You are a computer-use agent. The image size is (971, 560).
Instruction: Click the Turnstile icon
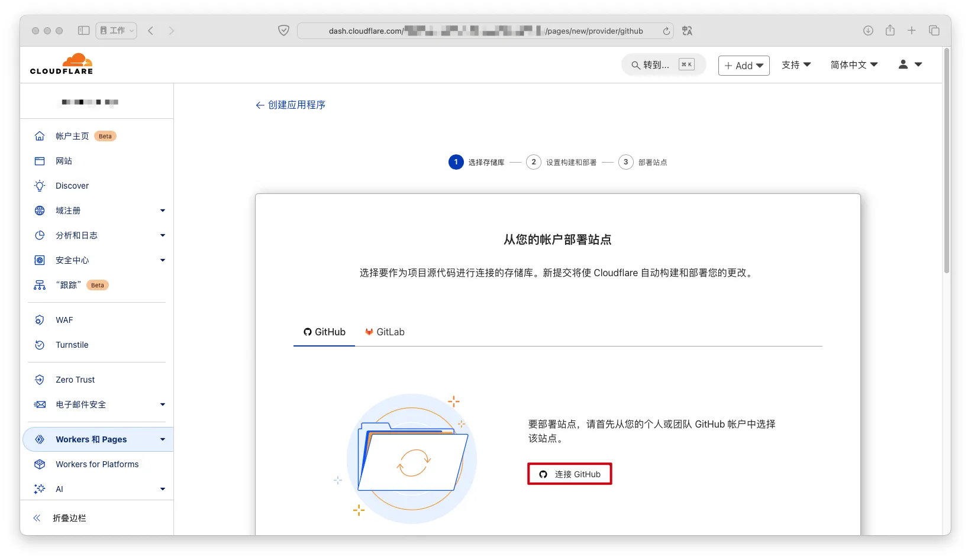click(x=40, y=345)
